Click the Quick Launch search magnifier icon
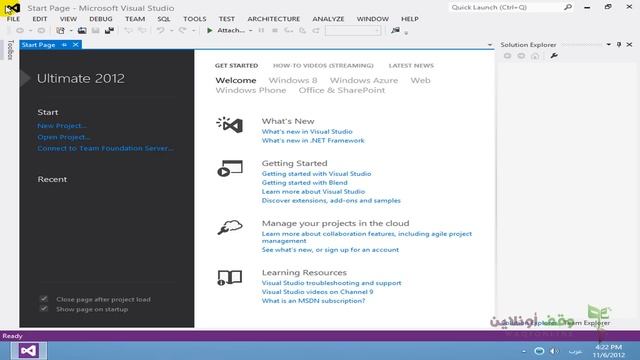Image resolution: width=640 pixels, height=360 pixels. pos(568,7)
